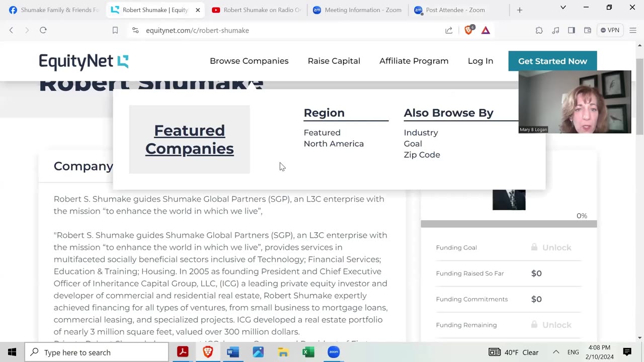Open Brave Rewards triangle icon
The width and height of the screenshot is (644, 362).
tap(486, 30)
